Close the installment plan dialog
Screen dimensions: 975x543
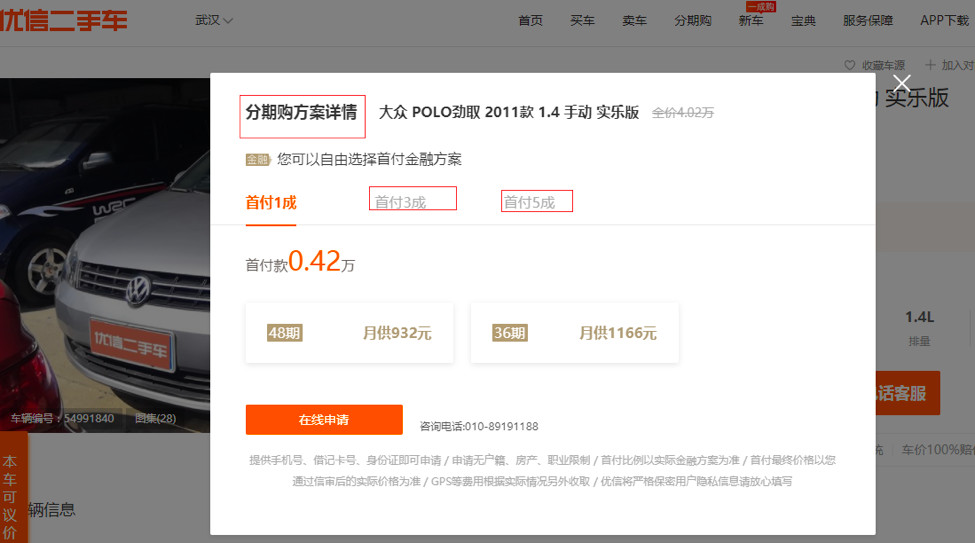[x=901, y=83]
